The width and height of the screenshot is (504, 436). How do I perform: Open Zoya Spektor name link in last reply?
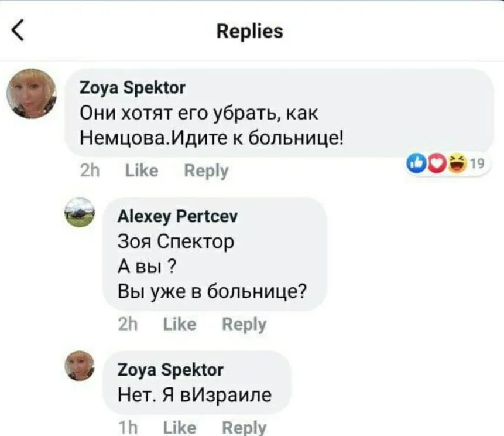click(x=170, y=370)
